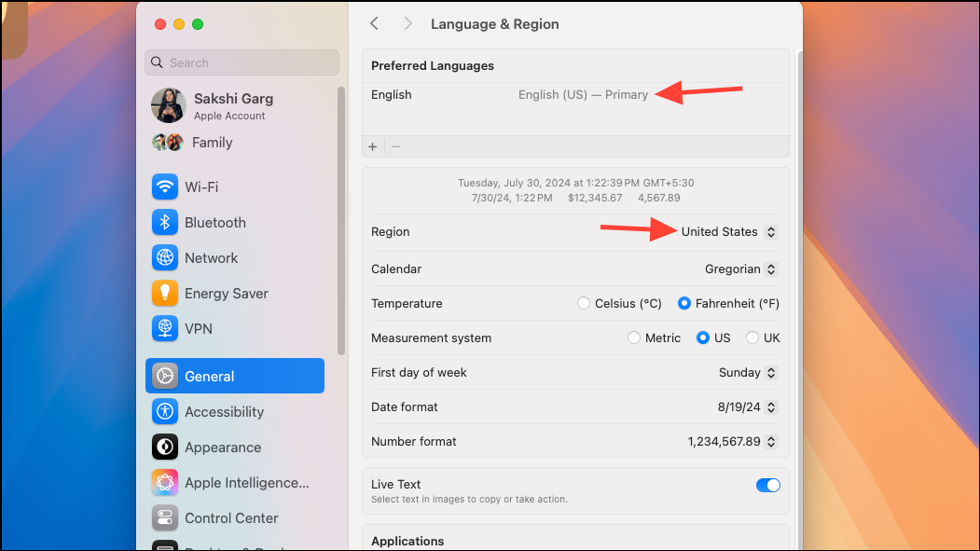Viewport: 980px width, 551px height.
Task: Click the General gear icon
Action: click(x=165, y=376)
